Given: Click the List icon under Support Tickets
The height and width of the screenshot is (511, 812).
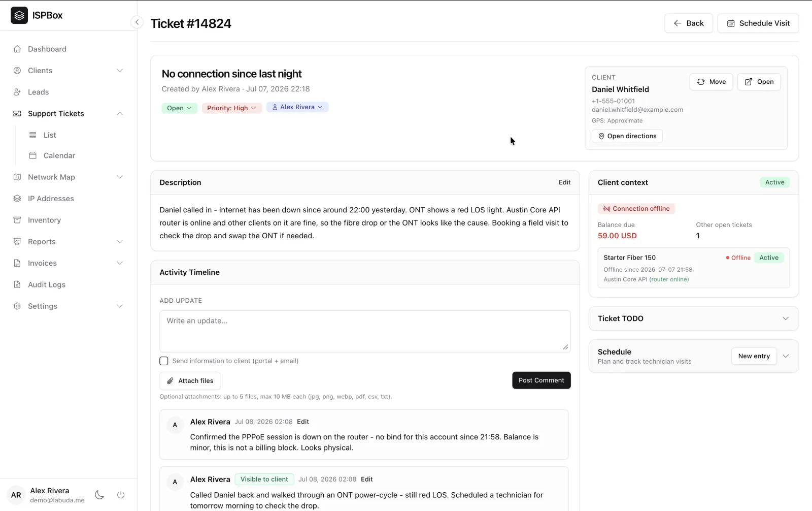Looking at the screenshot, I should coord(33,135).
